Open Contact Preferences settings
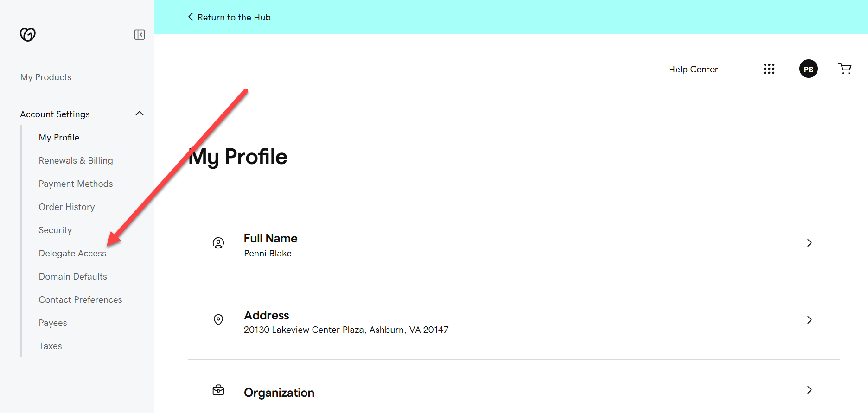This screenshot has width=868, height=413. [80, 299]
